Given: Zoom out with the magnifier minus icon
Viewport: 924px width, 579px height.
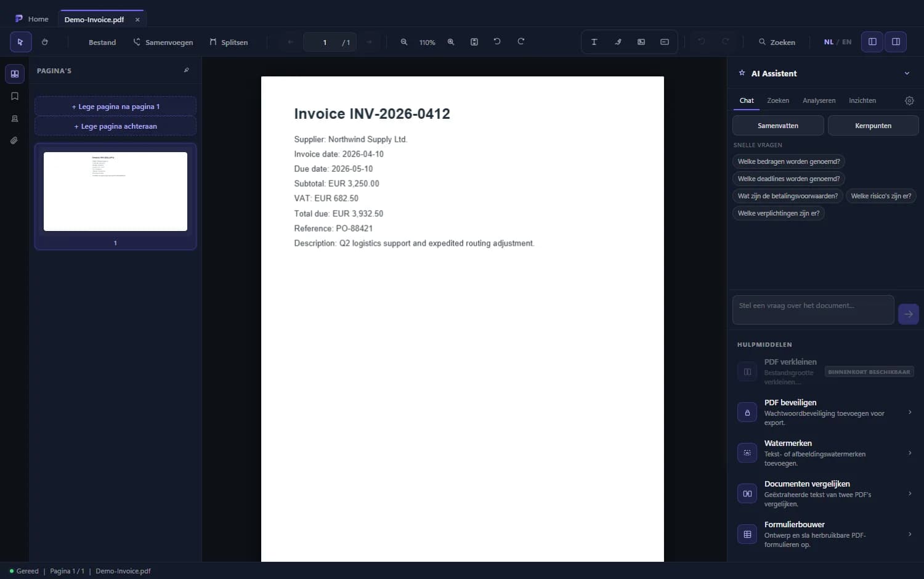Looking at the screenshot, I should (404, 42).
